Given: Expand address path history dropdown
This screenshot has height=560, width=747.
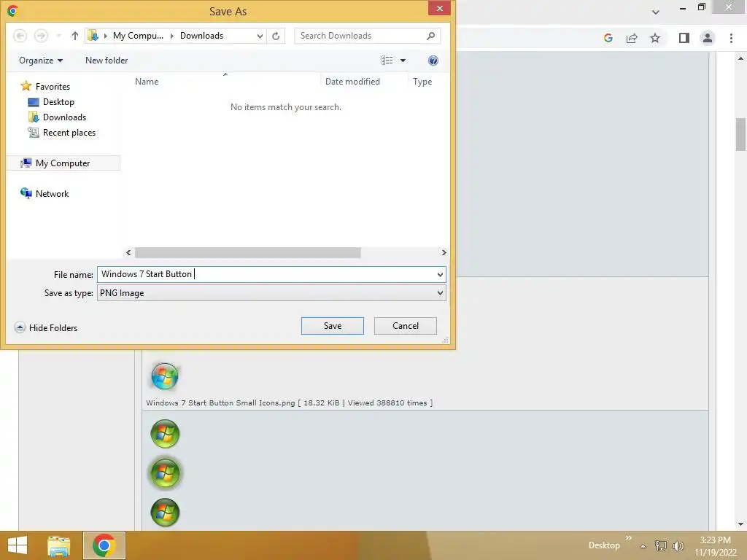Looking at the screenshot, I should click(260, 36).
